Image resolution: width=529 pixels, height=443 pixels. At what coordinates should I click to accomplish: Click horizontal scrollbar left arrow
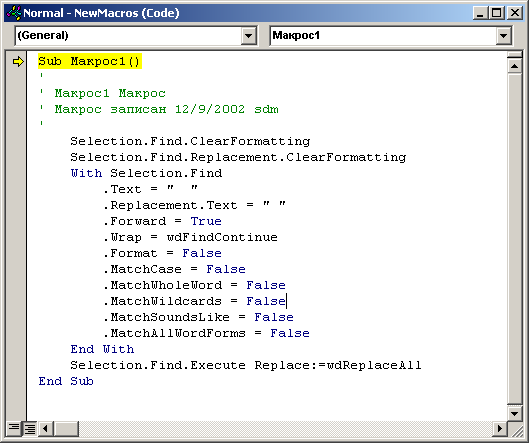click(x=46, y=429)
